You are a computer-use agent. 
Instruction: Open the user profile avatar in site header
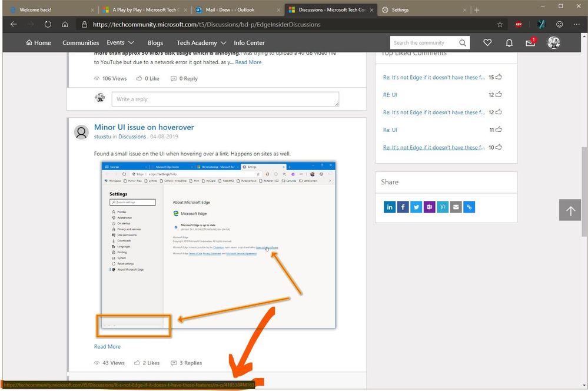click(x=553, y=43)
